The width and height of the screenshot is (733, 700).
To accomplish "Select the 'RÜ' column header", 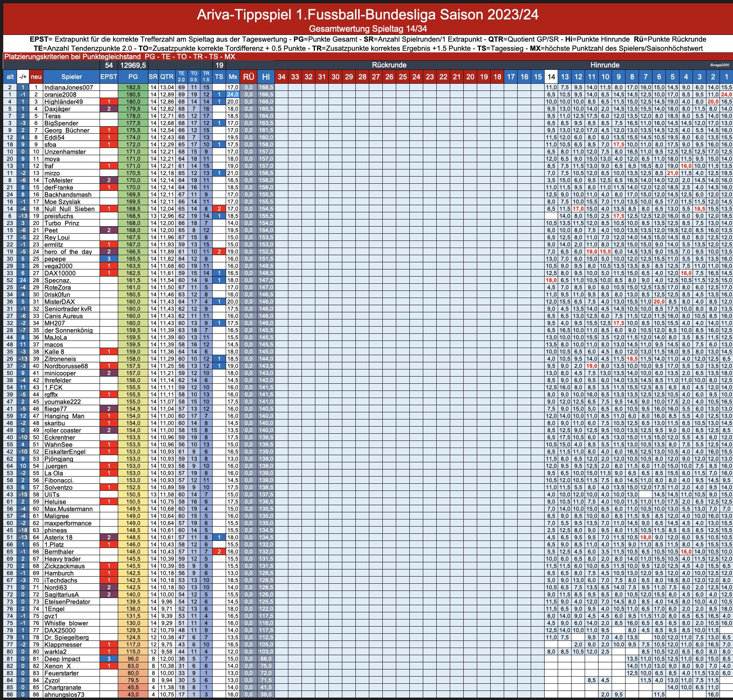I will [x=249, y=77].
